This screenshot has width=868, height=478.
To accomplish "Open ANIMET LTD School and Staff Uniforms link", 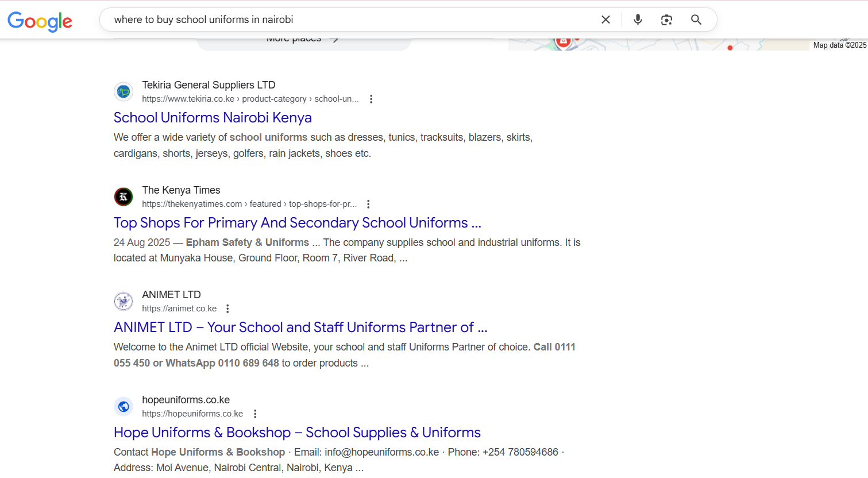I will 300,327.
